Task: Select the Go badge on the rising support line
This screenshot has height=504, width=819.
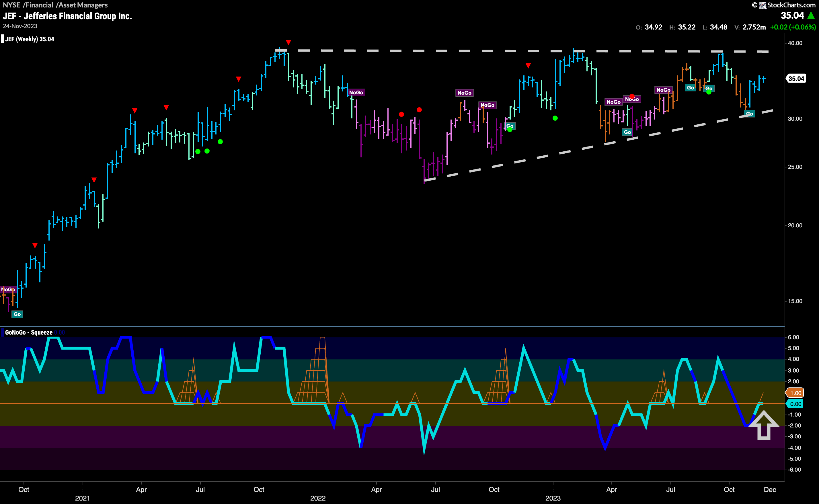Action: point(749,114)
